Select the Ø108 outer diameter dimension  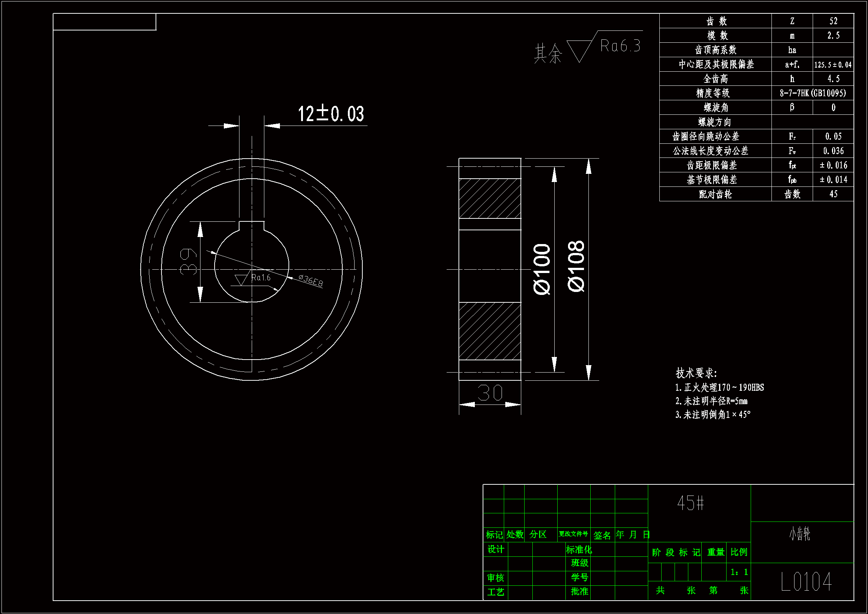576,266
